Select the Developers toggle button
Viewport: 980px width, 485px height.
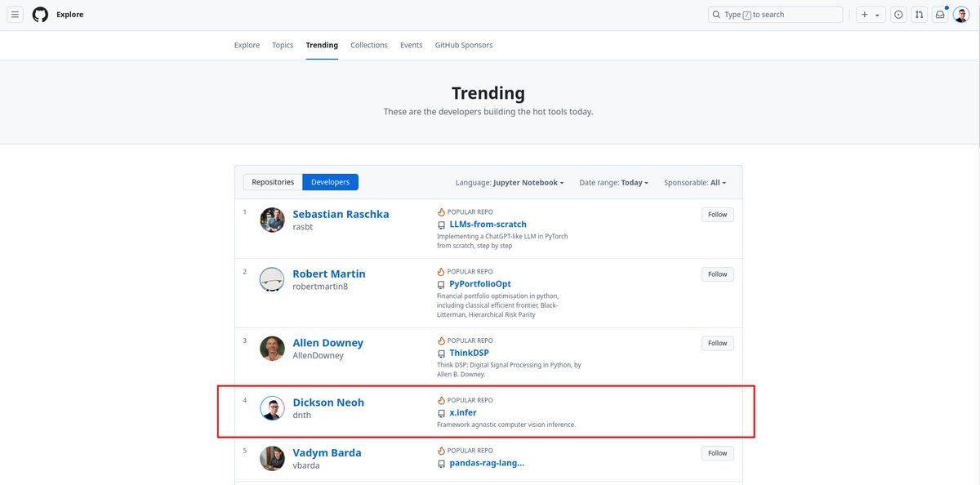point(330,182)
